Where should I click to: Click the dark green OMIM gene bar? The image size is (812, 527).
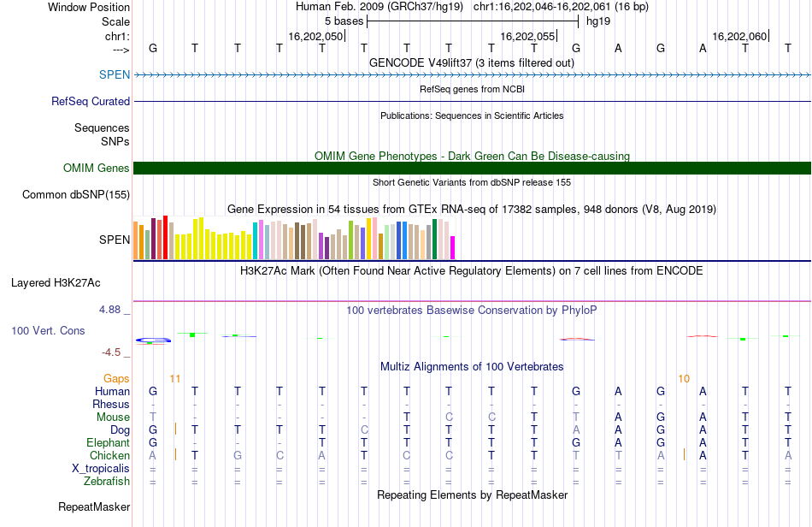point(473,168)
